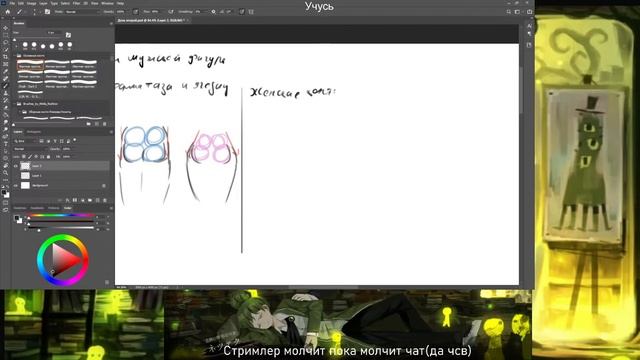Select the highlighted first brush preset
The image size is (640, 360).
pyautogui.click(x=30, y=64)
